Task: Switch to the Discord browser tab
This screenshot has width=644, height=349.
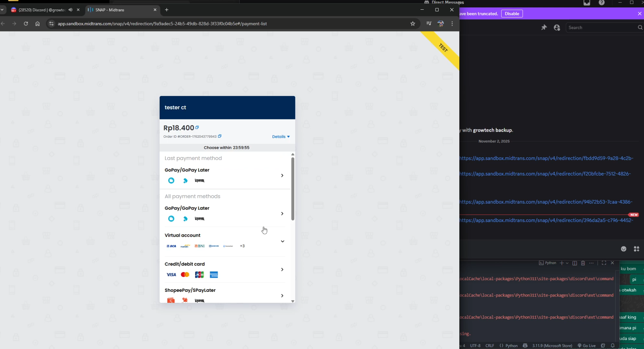Action: [42, 10]
